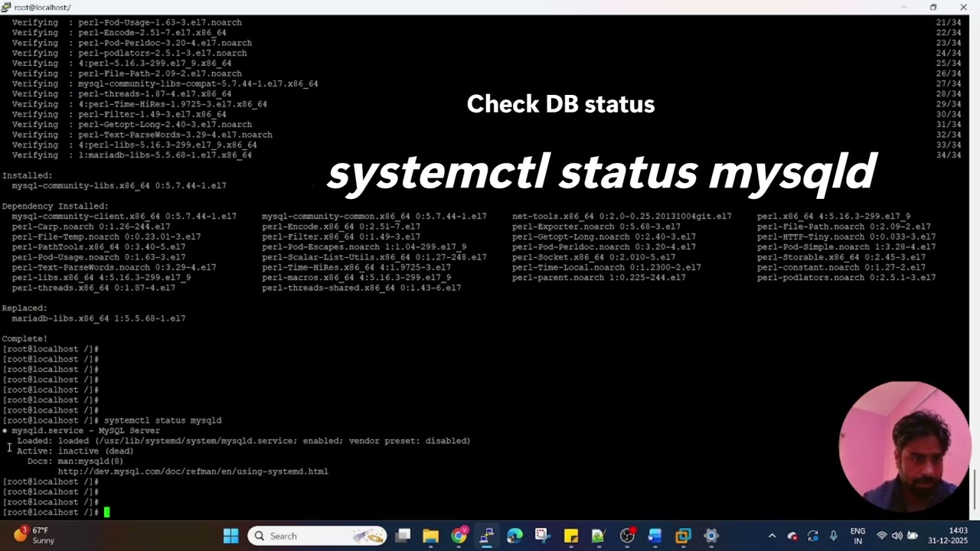Select 'perl-Time-Local.noarch 0:1.2300-2.el7' entry
The height and width of the screenshot is (551, 980).
pos(606,267)
